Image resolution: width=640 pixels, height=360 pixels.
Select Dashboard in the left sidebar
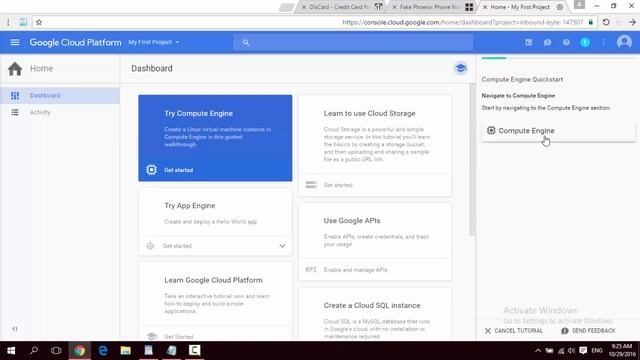pyautogui.click(x=60, y=96)
